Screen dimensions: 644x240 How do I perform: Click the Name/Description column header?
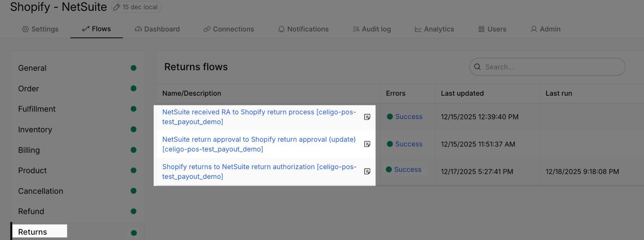tap(192, 93)
